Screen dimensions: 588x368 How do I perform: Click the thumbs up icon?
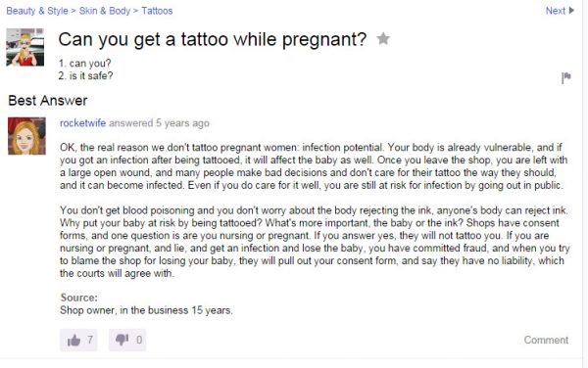(x=73, y=340)
